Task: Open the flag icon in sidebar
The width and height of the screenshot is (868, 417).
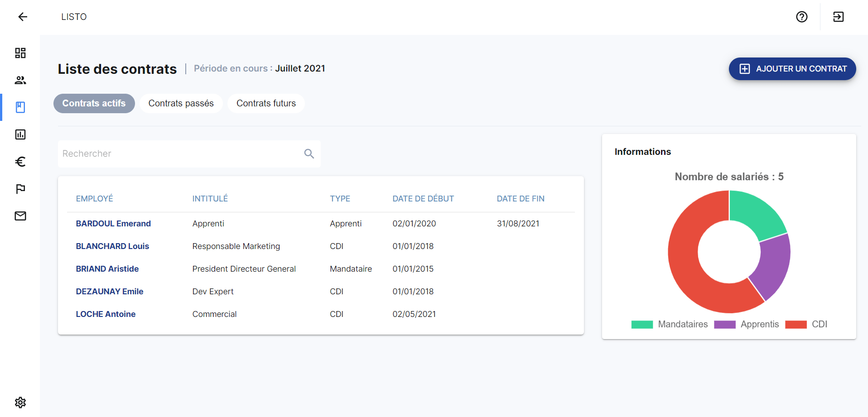Action: click(20, 189)
